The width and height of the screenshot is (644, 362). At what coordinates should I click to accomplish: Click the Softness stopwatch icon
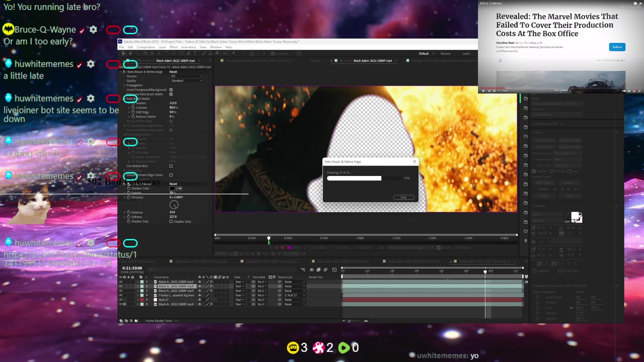(x=129, y=217)
